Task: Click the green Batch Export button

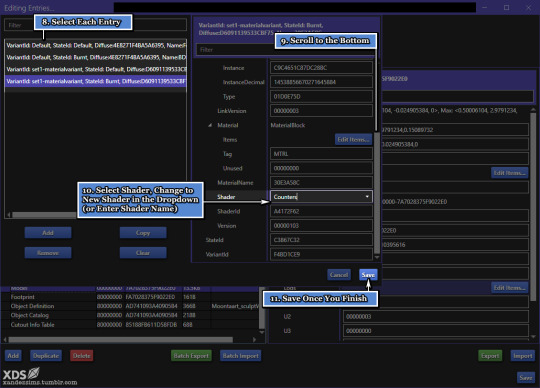Action: 191,356
